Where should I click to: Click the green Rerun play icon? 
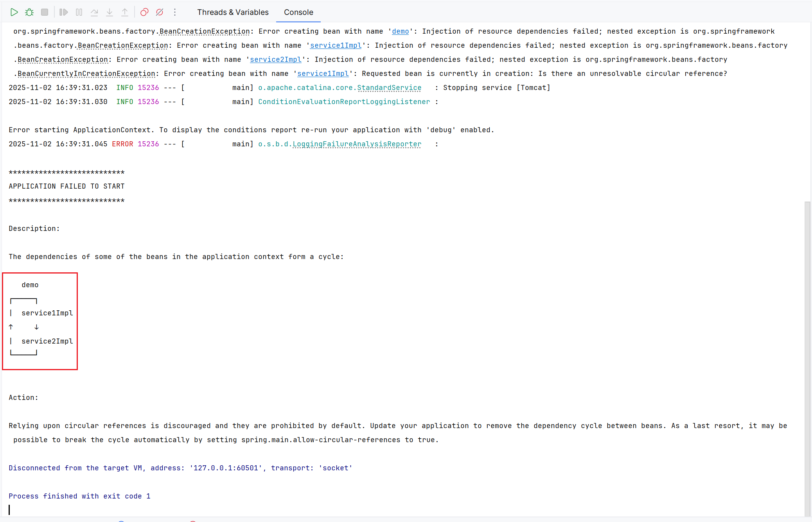(x=14, y=12)
